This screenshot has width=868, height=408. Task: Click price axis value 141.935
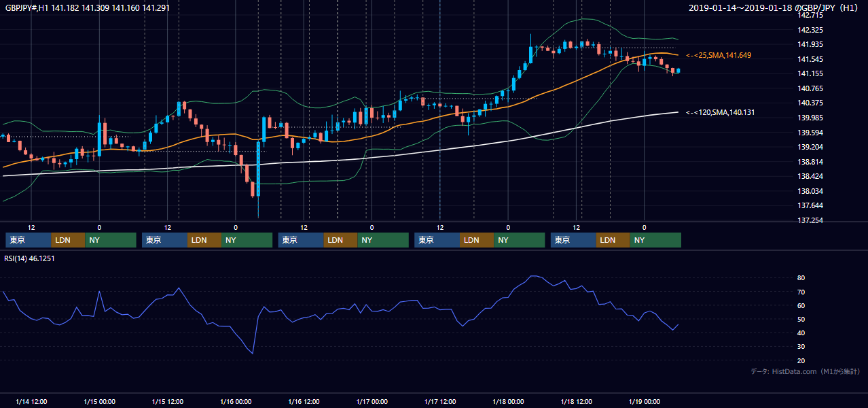[x=811, y=44]
